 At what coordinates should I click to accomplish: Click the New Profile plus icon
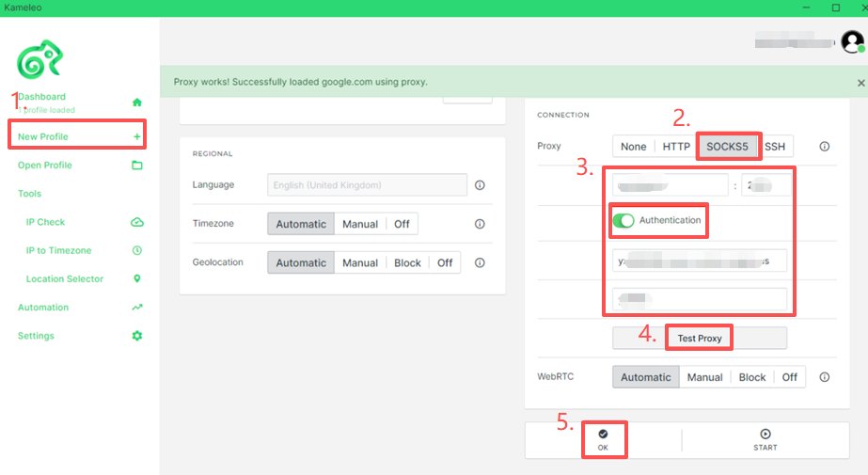click(137, 137)
